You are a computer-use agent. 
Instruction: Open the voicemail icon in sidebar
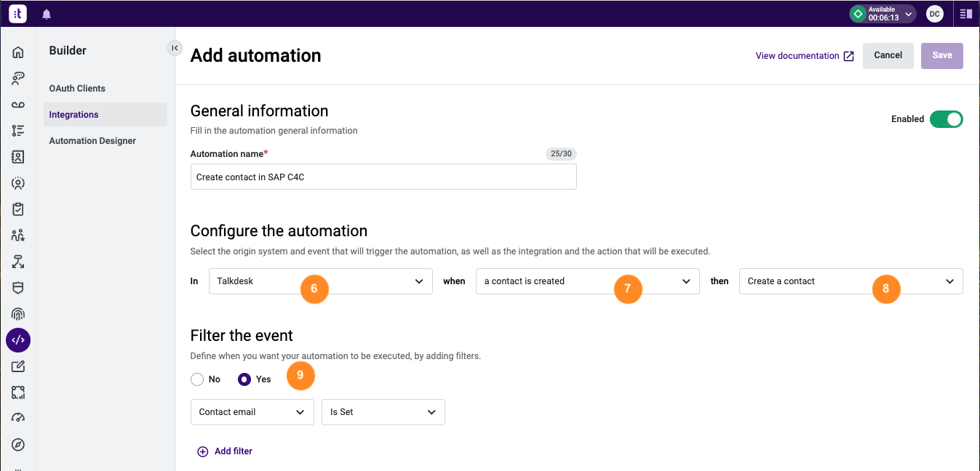point(18,105)
